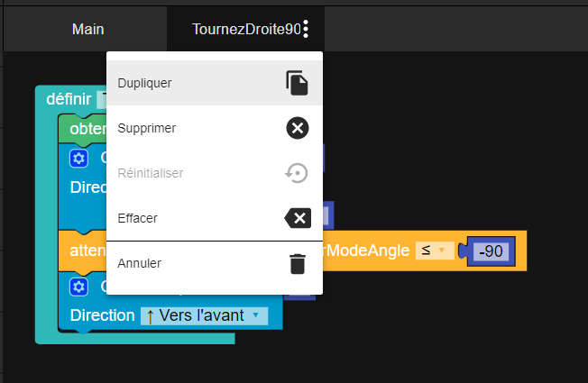The height and width of the screenshot is (383, 588).
Task: Open gear settings on the lower blue block
Action: (x=79, y=287)
